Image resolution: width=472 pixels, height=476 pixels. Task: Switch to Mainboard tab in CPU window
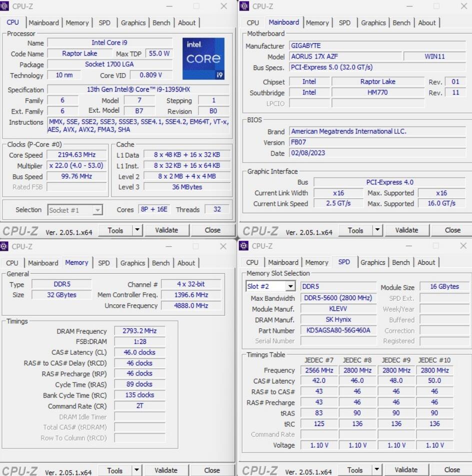pyautogui.click(x=43, y=23)
